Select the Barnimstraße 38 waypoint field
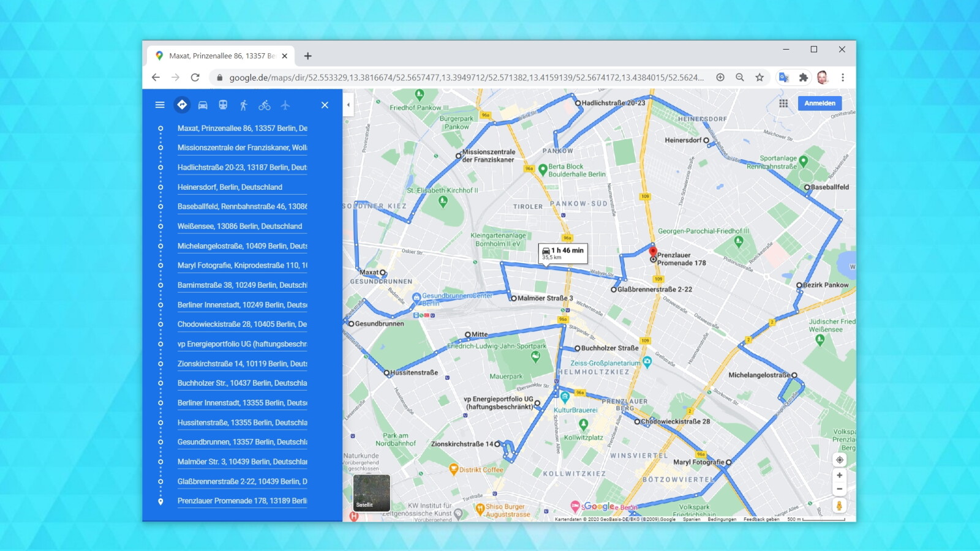 pos(242,285)
